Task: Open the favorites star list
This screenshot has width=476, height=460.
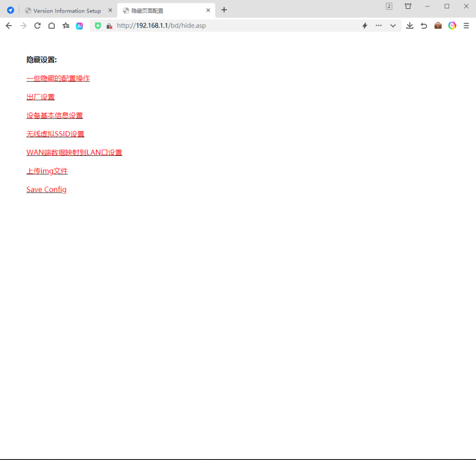Action: [66, 26]
